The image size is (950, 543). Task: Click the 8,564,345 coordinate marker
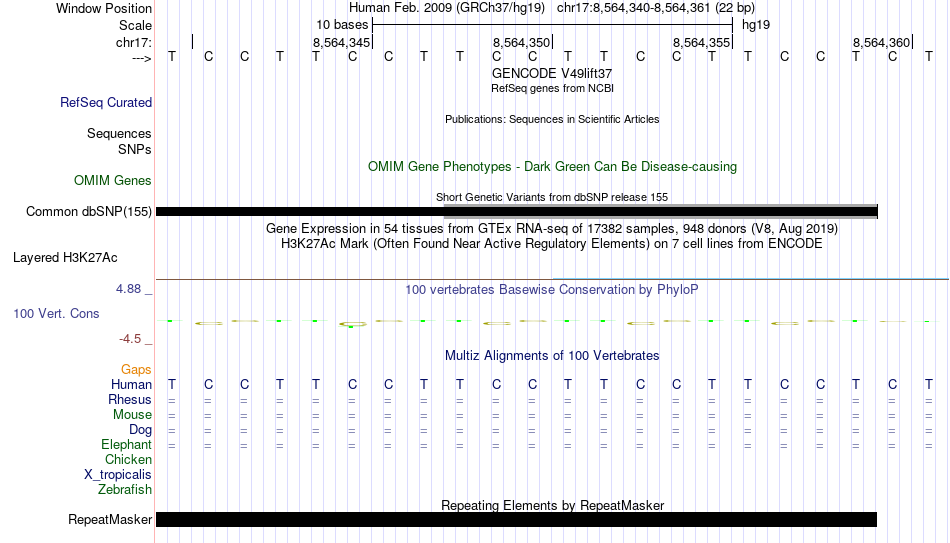click(341, 42)
